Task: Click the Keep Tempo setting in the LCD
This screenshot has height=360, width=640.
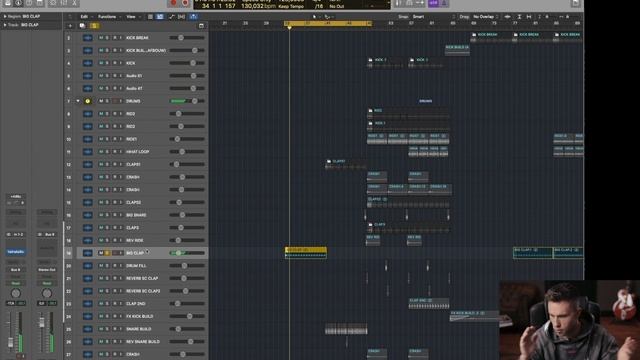Action: (291, 7)
